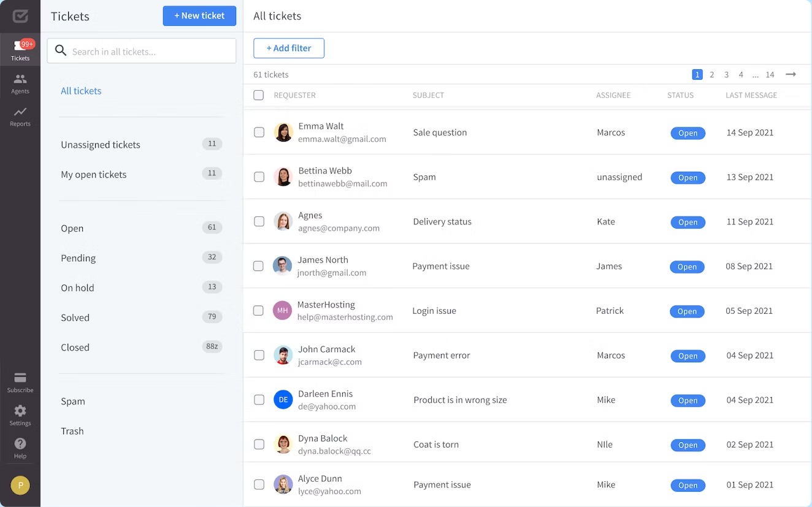Create a new ticket

(199, 16)
